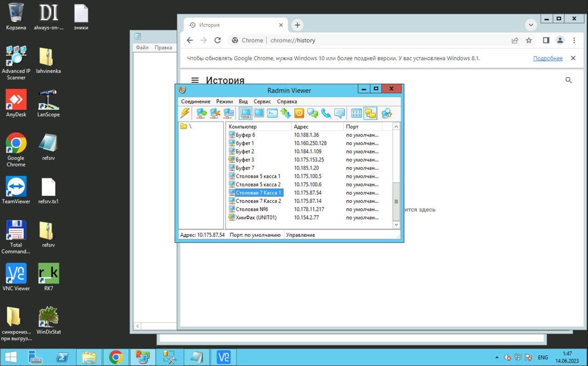Select View Only mode icon
This screenshot has height=366, width=588.
(259, 113)
